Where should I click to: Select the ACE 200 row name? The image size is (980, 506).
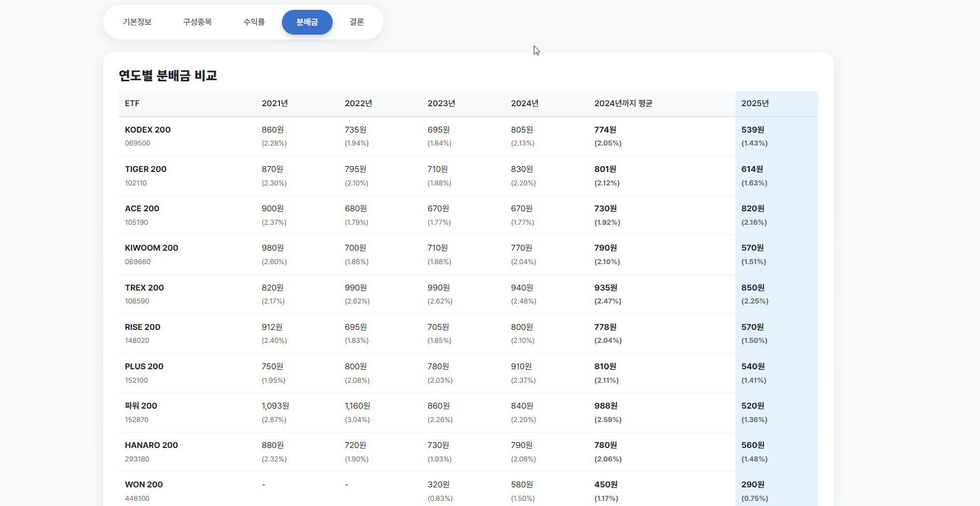pyautogui.click(x=142, y=209)
